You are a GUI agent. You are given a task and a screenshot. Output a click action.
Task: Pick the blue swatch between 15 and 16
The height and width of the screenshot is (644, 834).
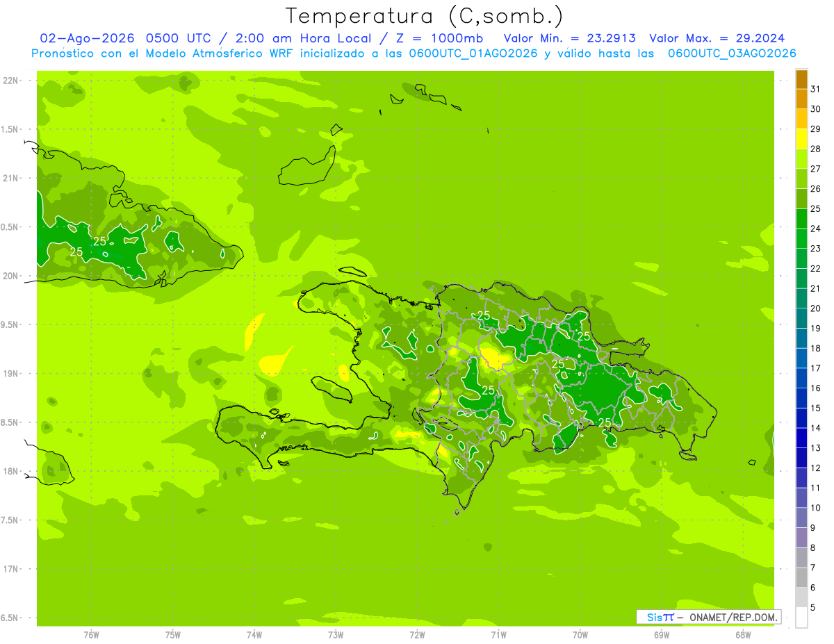pos(801,398)
